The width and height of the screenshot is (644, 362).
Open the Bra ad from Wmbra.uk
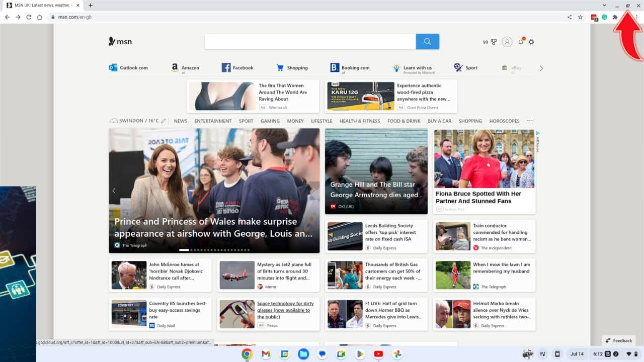coord(253,96)
